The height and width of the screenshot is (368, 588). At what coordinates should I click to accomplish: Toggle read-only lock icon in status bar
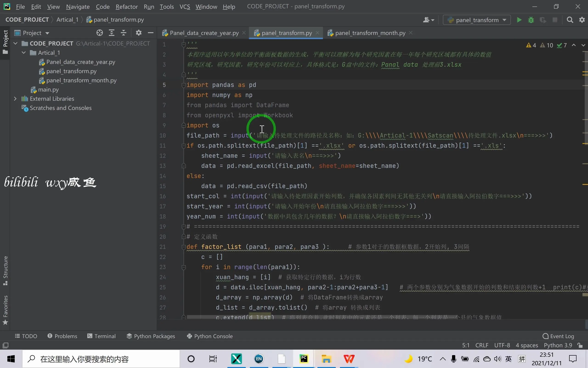click(x=580, y=345)
